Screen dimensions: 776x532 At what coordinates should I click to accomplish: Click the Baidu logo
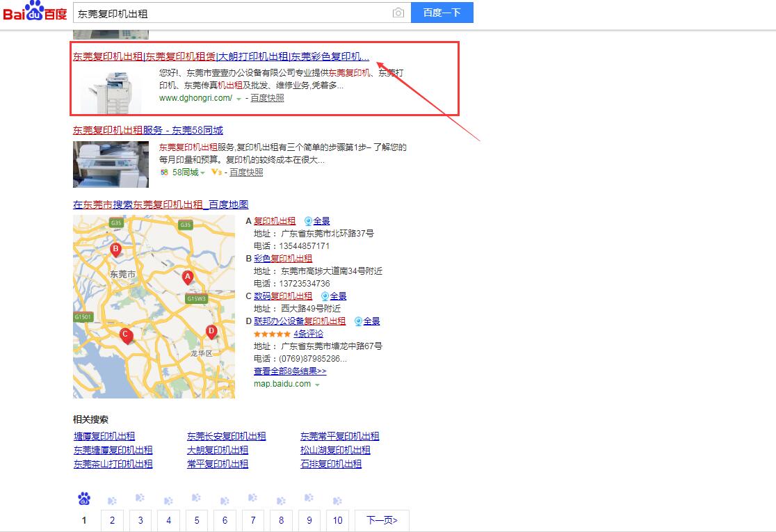tap(35, 13)
